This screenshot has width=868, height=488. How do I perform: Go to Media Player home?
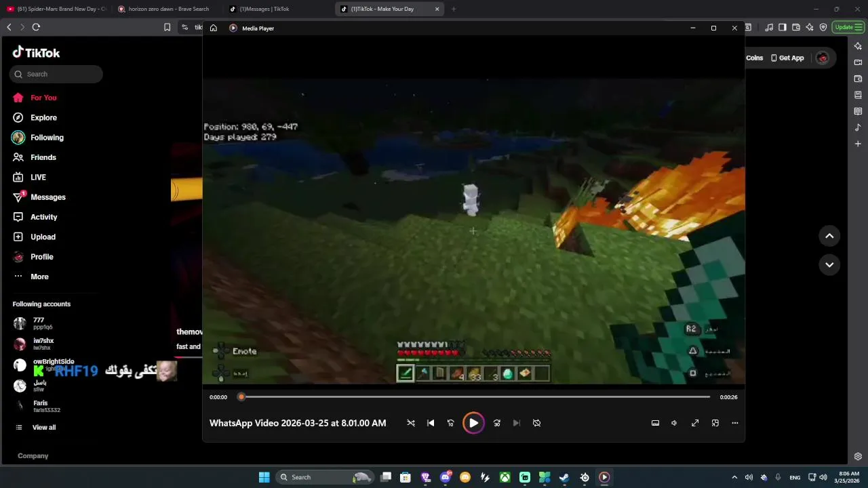tap(213, 28)
